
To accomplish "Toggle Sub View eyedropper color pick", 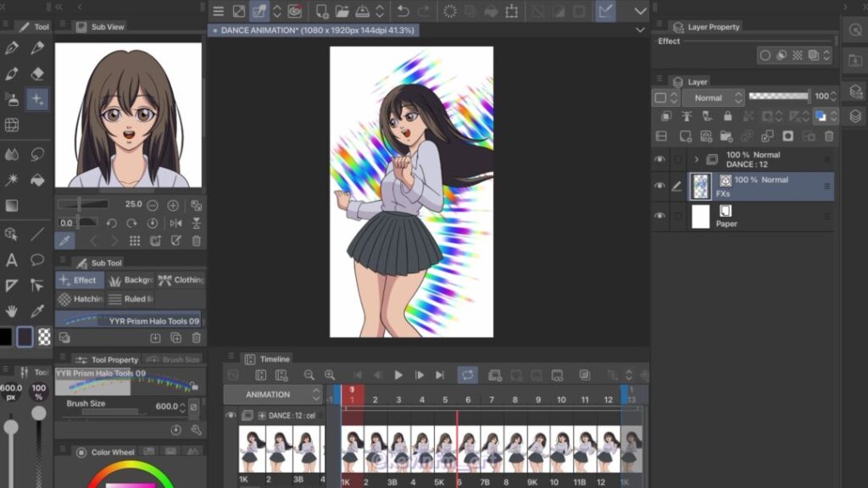I will click(x=64, y=241).
